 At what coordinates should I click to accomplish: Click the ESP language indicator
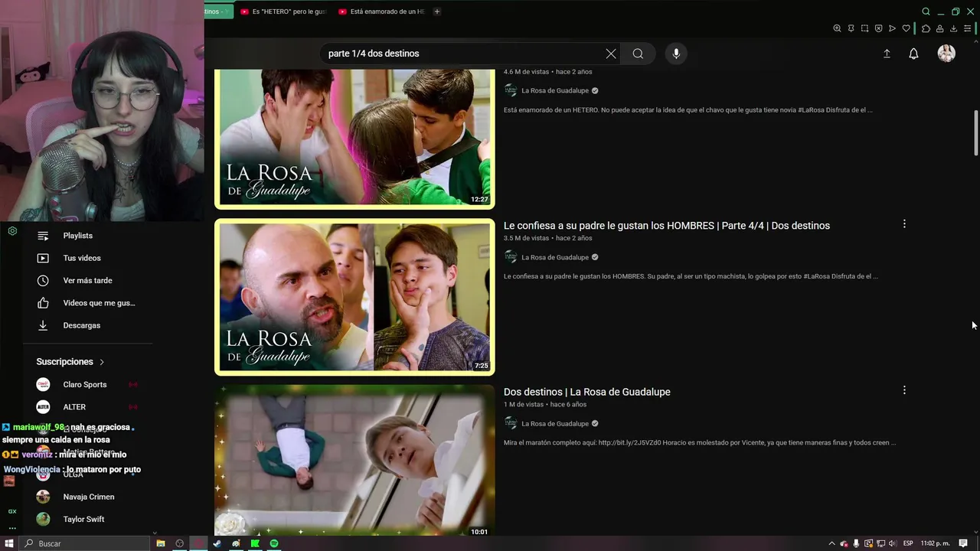pos(908,543)
